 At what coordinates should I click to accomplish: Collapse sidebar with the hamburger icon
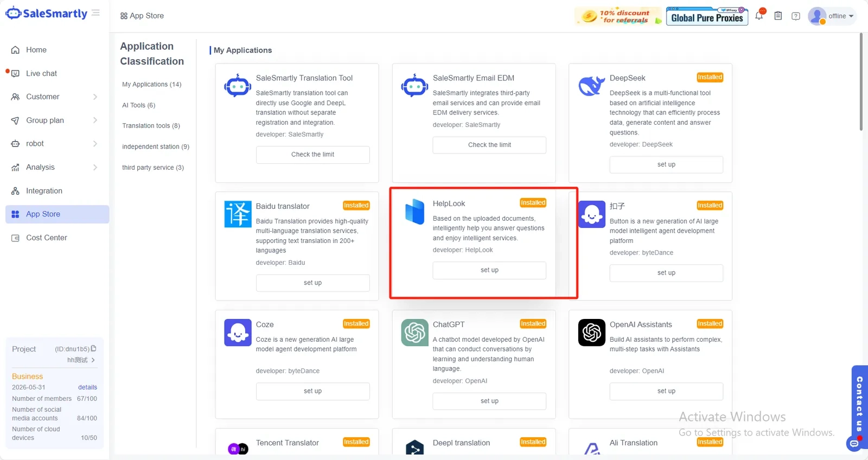95,12
